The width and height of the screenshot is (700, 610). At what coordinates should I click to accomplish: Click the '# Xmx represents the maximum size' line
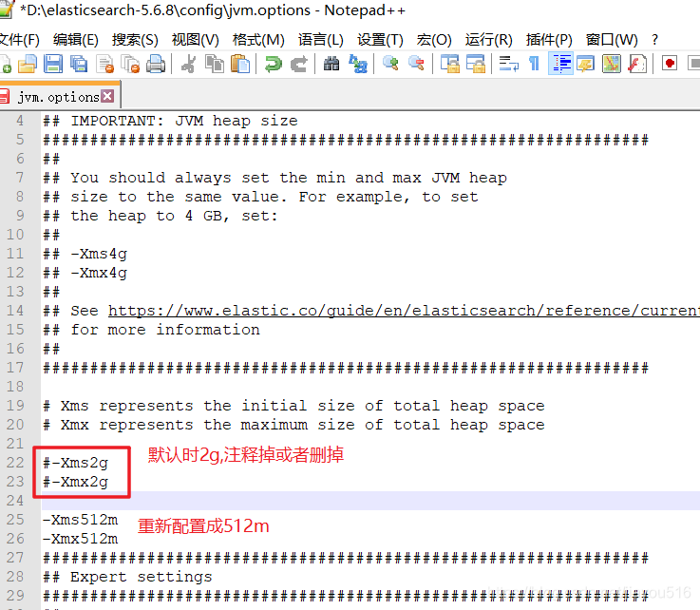[293, 425]
